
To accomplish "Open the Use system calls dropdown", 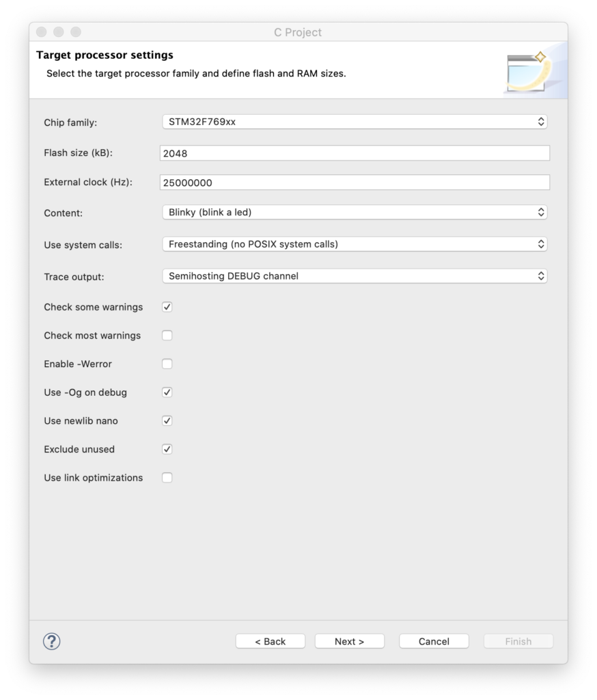I will (x=355, y=244).
